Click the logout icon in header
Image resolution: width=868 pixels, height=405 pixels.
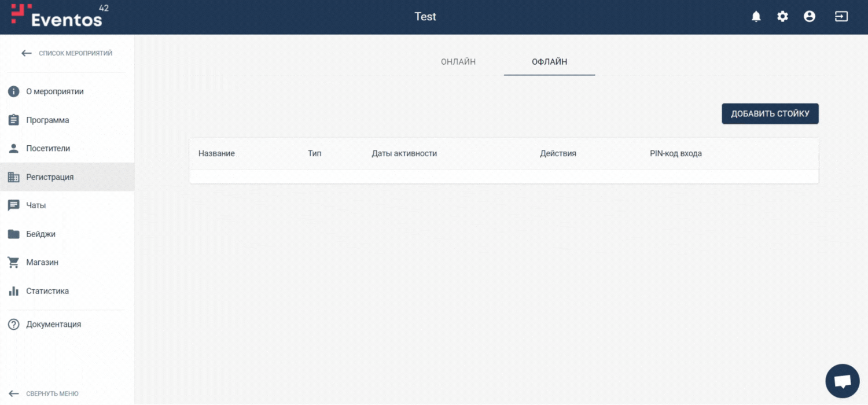tap(841, 17)
